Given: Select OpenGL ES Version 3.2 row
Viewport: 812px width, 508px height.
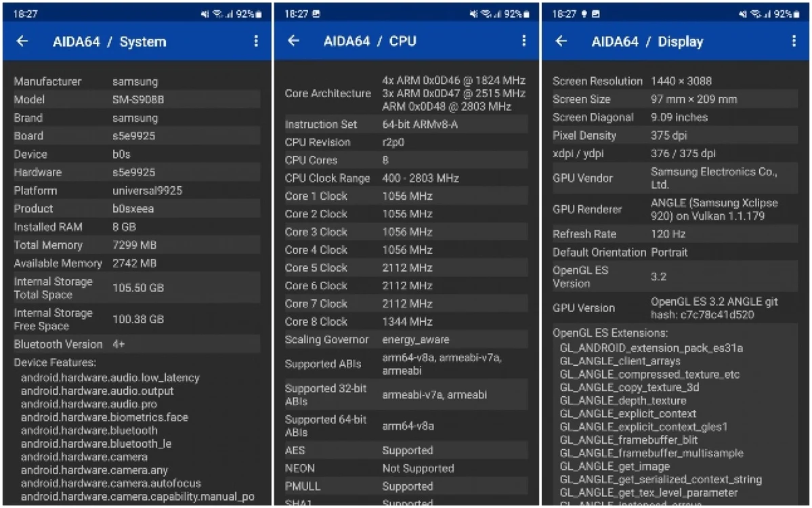Looking at the screenshot, I should tap(675, 277).
